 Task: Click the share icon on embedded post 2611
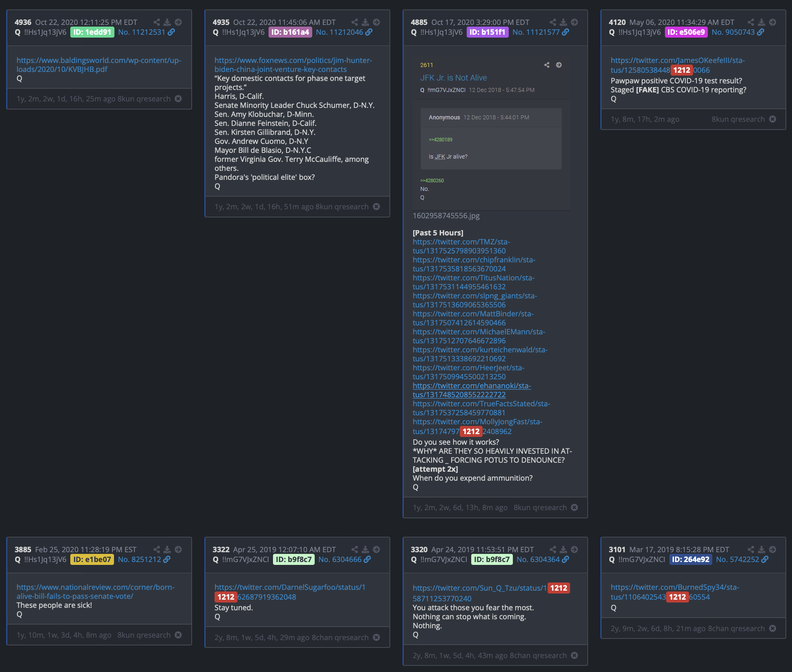click(547, 65)
